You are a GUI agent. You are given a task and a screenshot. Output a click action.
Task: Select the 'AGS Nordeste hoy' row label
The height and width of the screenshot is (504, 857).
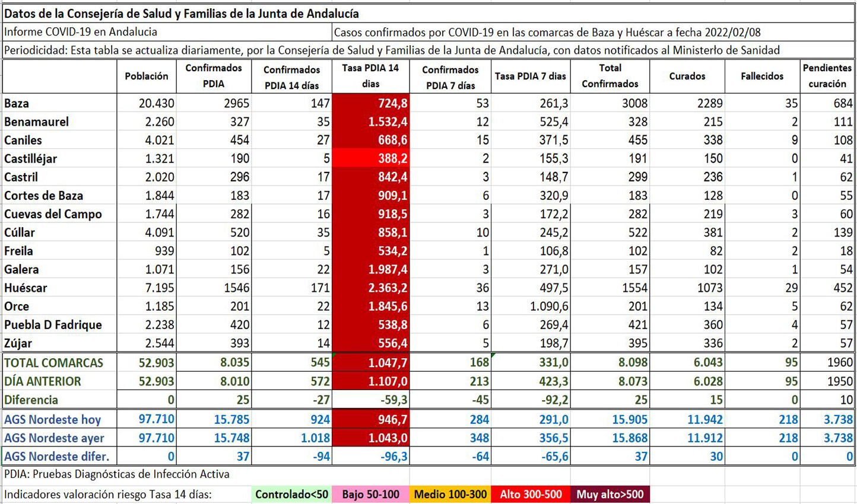click(x=53, y=420)
